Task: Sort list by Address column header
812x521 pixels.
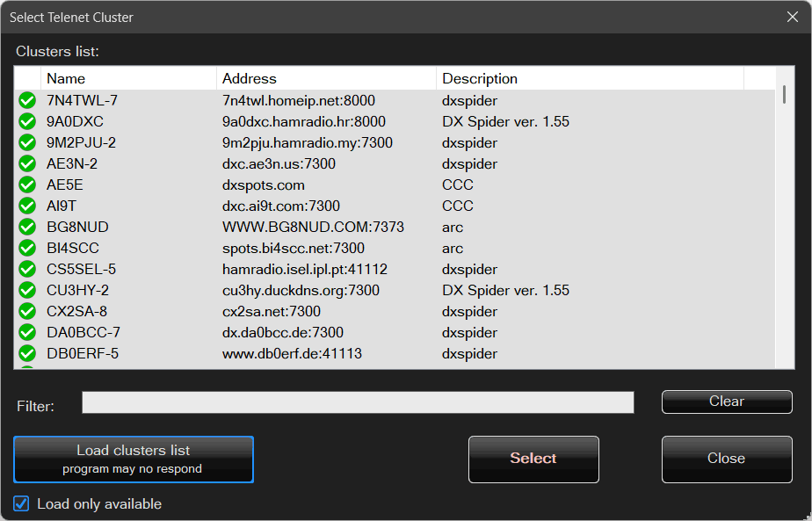Action: (x=325, y=79)
